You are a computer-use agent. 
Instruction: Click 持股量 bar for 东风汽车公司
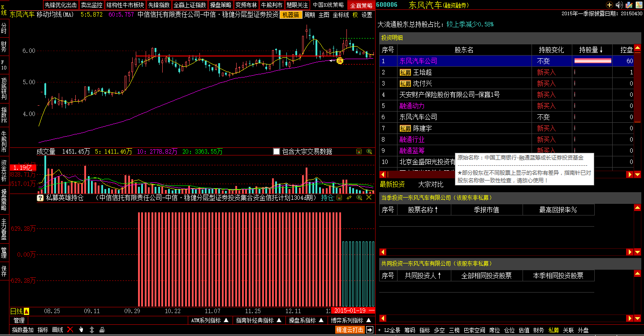pos(592,61)
